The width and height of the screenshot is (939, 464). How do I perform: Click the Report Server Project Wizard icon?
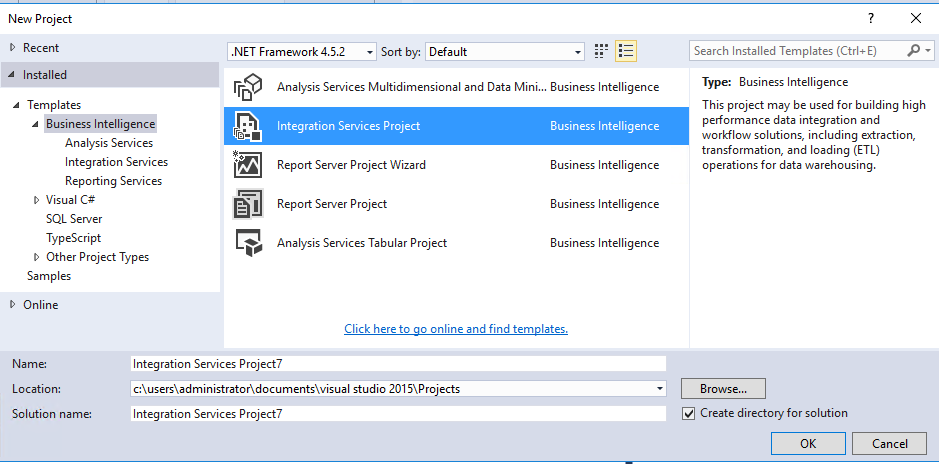coord(247,165)
